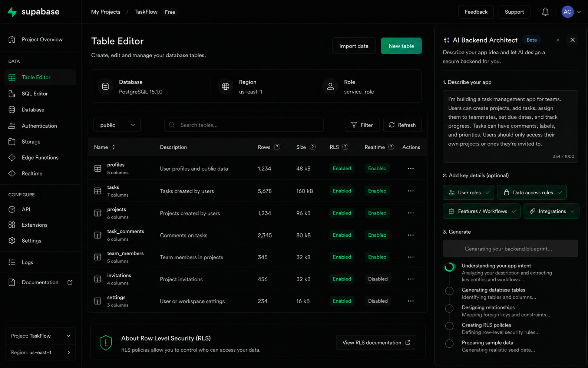The width and height of the screenshot is (588, 368).
Task: Select Table Editor in sidebar
Action: point(41,77)
